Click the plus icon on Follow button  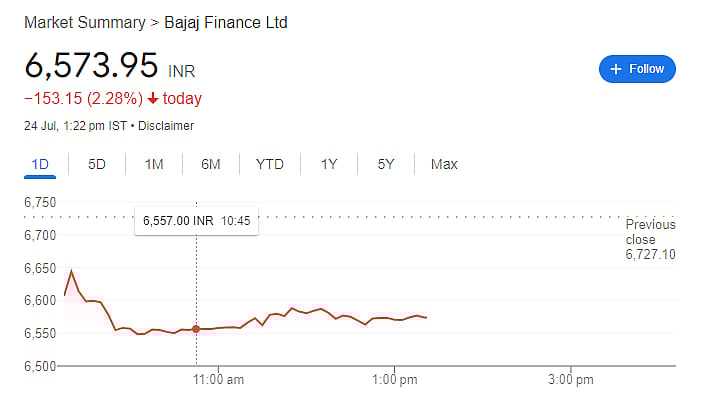pos(616,69)
